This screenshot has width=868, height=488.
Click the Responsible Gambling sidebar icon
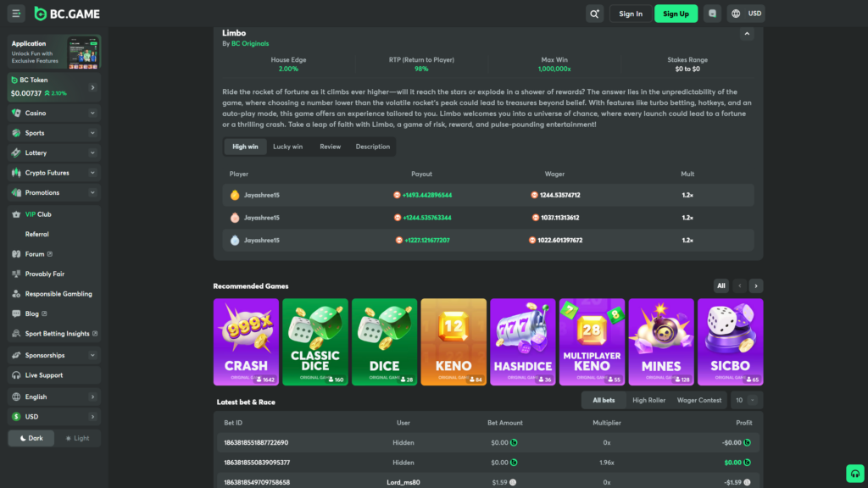16,294
